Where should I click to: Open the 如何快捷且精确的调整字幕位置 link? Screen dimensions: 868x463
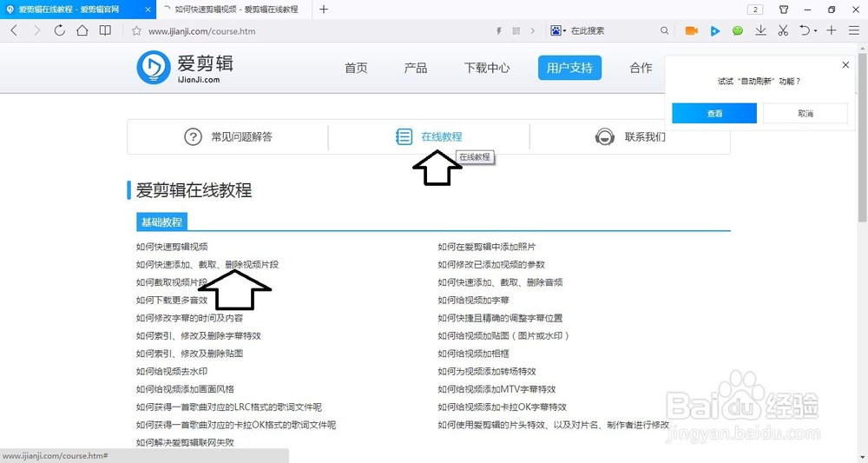coord(500,318)
